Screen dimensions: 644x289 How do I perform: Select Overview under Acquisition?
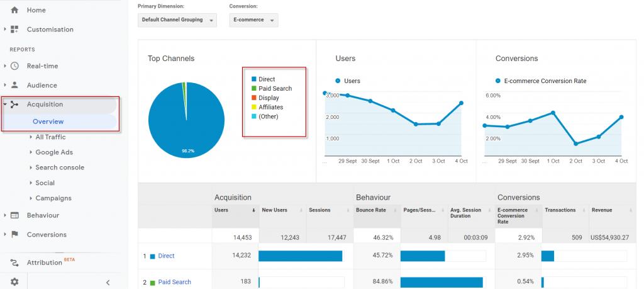coord(48,122)
